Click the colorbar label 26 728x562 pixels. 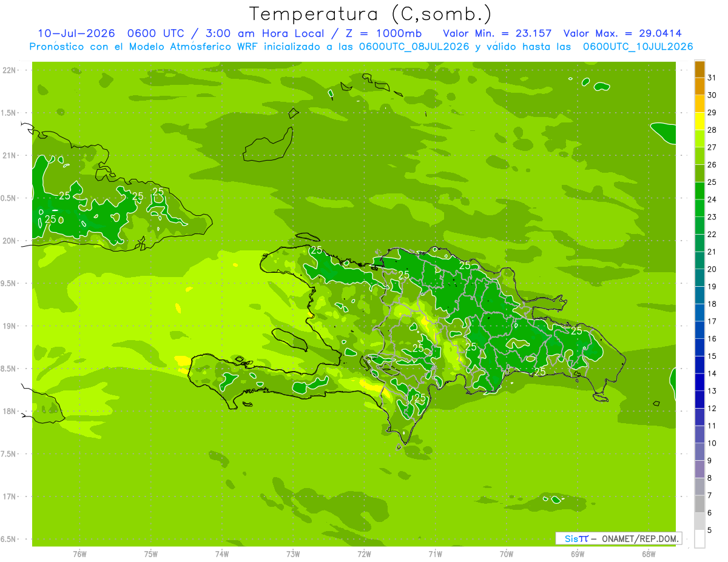(x=712, y=164)
